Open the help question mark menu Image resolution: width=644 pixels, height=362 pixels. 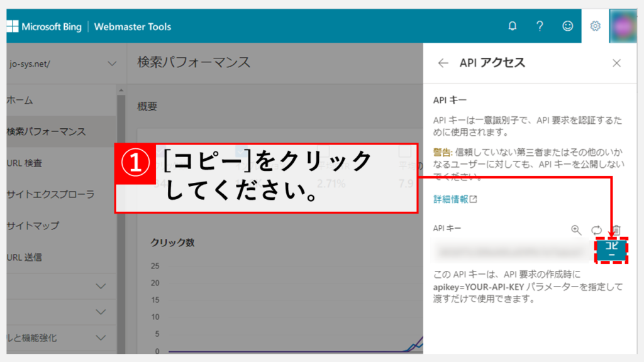[540, 26]
